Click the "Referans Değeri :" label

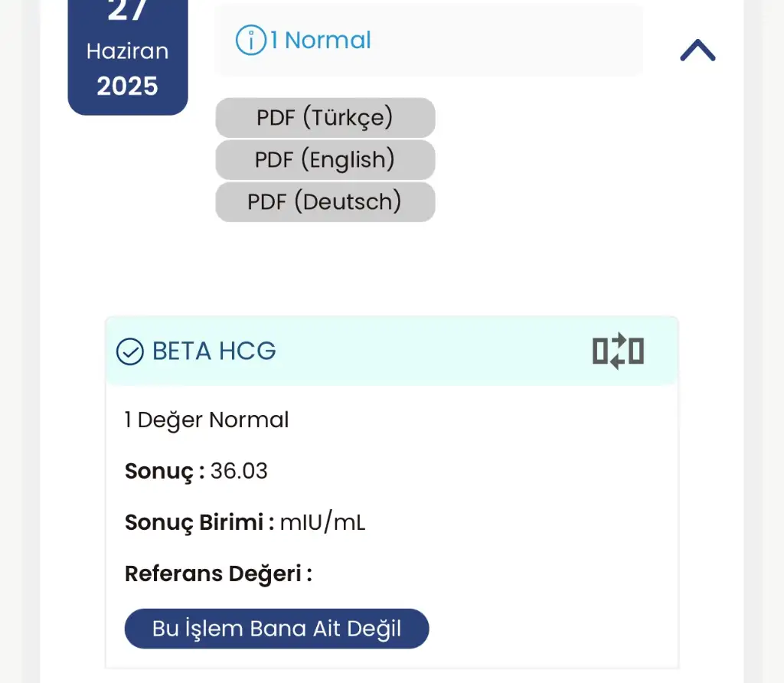(x=218, y=574)
